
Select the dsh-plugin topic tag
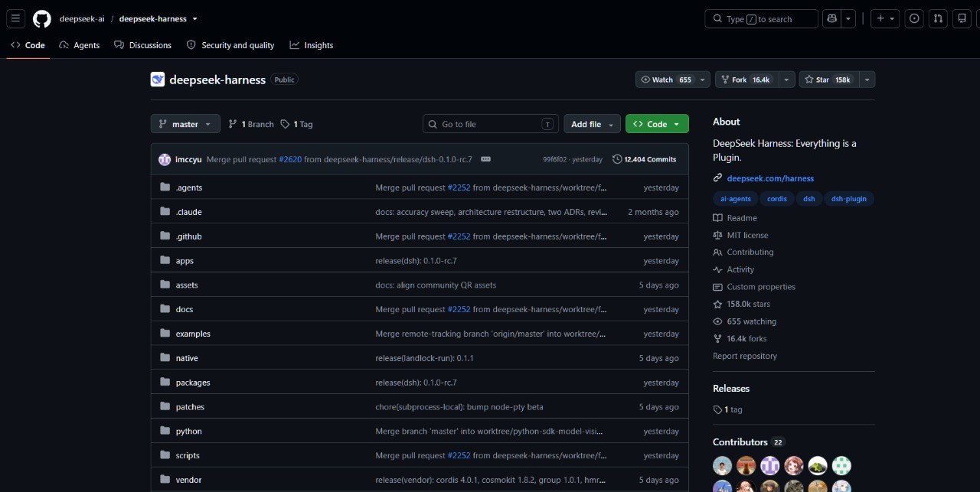(x=849, y=199)
